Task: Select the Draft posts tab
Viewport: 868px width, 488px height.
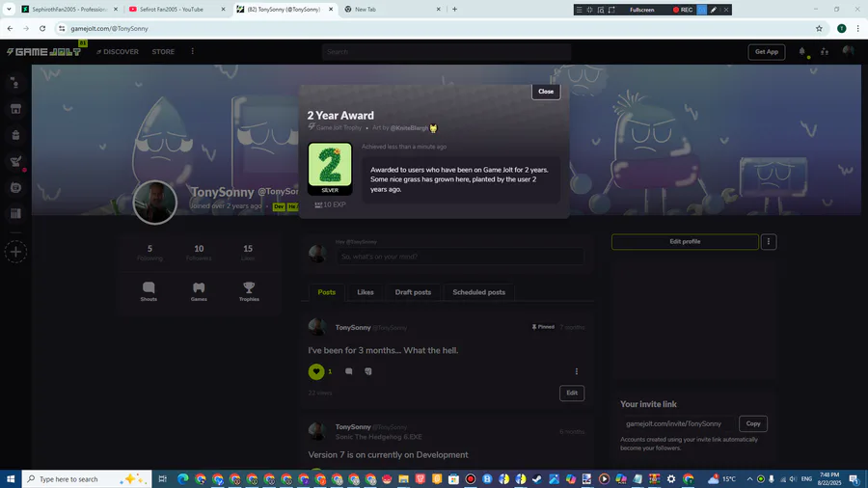Action: click(x=413, y=292)
